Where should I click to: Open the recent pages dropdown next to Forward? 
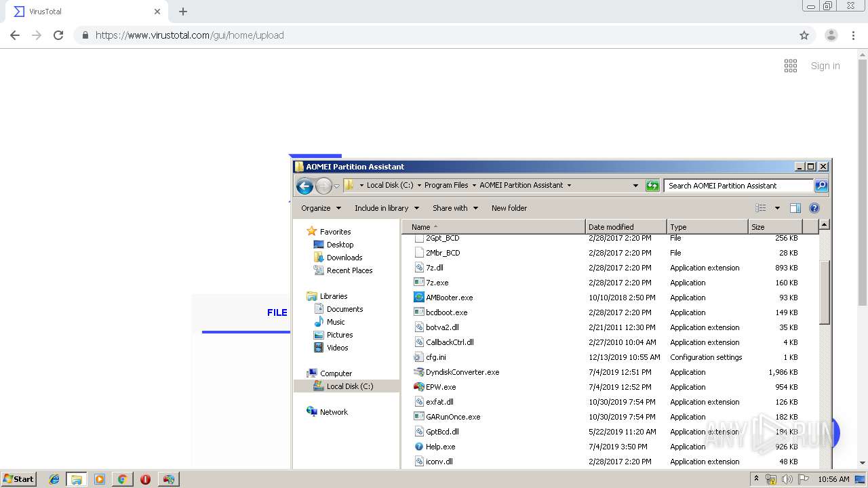[x=337, y=186]
